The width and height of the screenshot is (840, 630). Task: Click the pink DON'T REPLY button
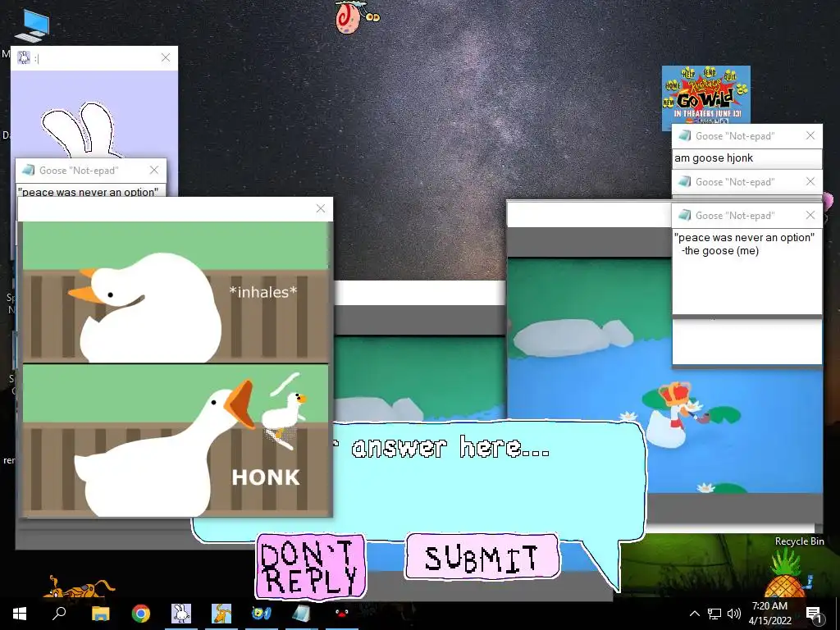pos(310,566)
